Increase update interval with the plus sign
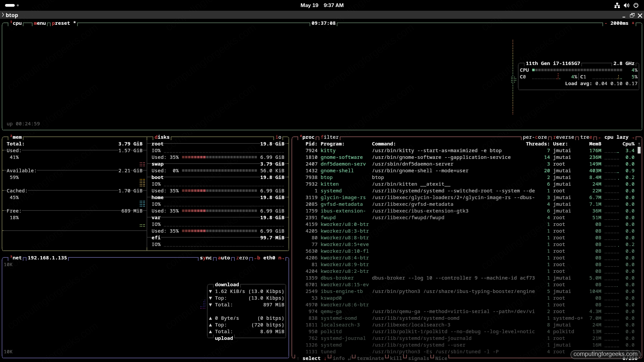The image size is (644, 362). pos(633,23)
